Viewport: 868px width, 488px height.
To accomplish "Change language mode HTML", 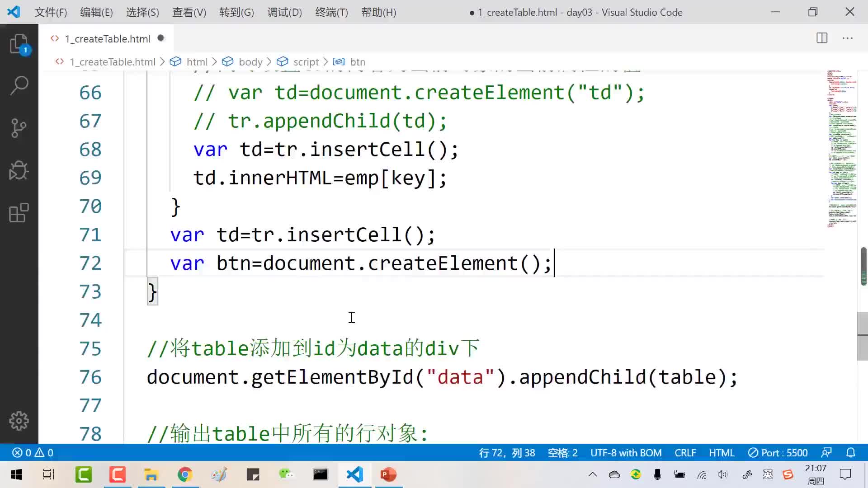I will (x=721, y=453).
